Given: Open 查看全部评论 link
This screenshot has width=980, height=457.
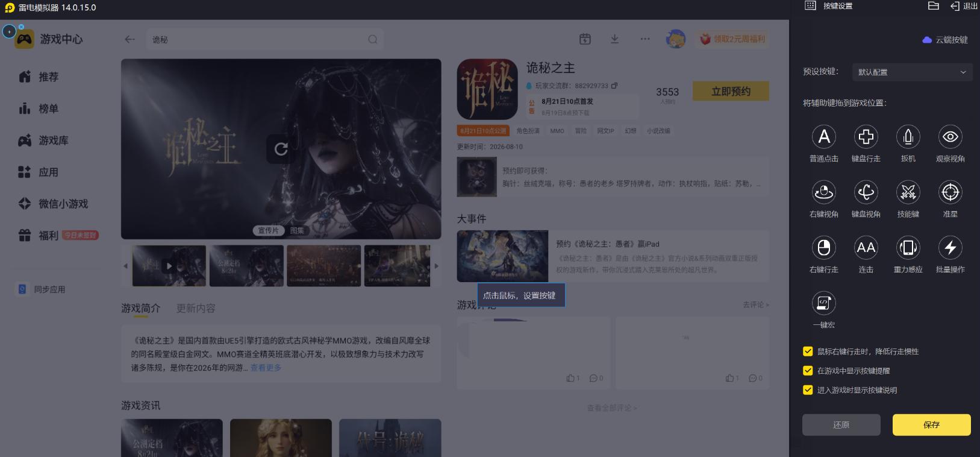Looking at the screenshot, I should 612,408.
